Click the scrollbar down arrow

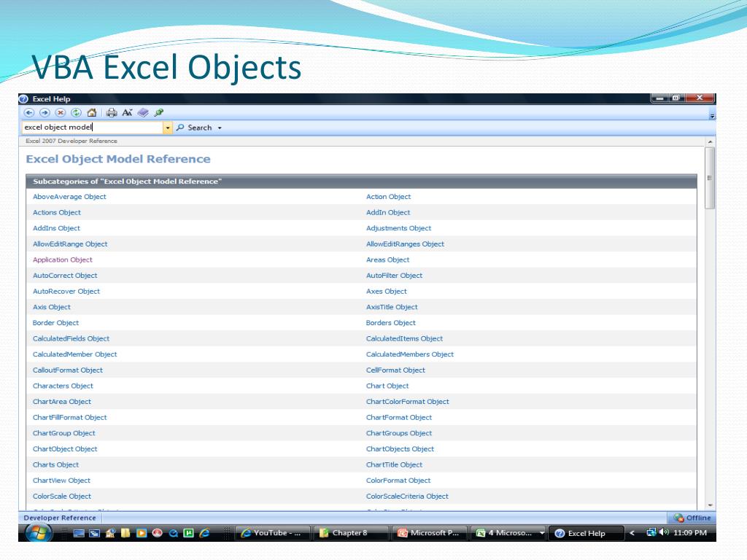point(710,505)
